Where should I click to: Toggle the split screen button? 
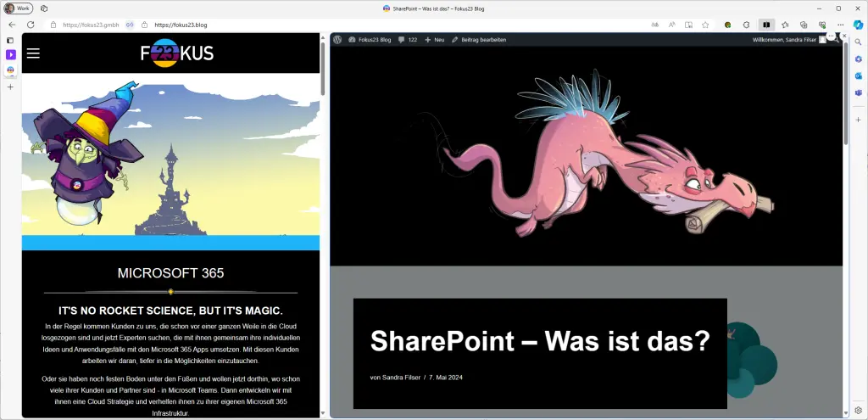click(766, 25)
